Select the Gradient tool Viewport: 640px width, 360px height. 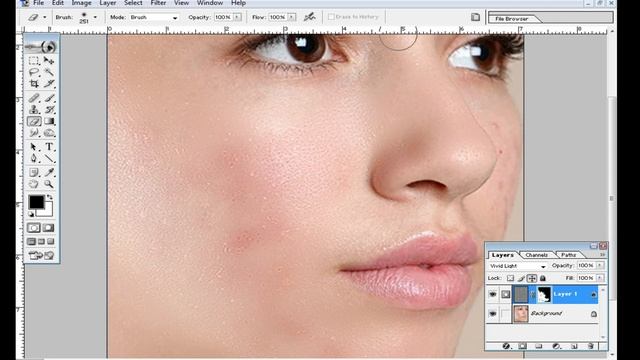point(49,121)
